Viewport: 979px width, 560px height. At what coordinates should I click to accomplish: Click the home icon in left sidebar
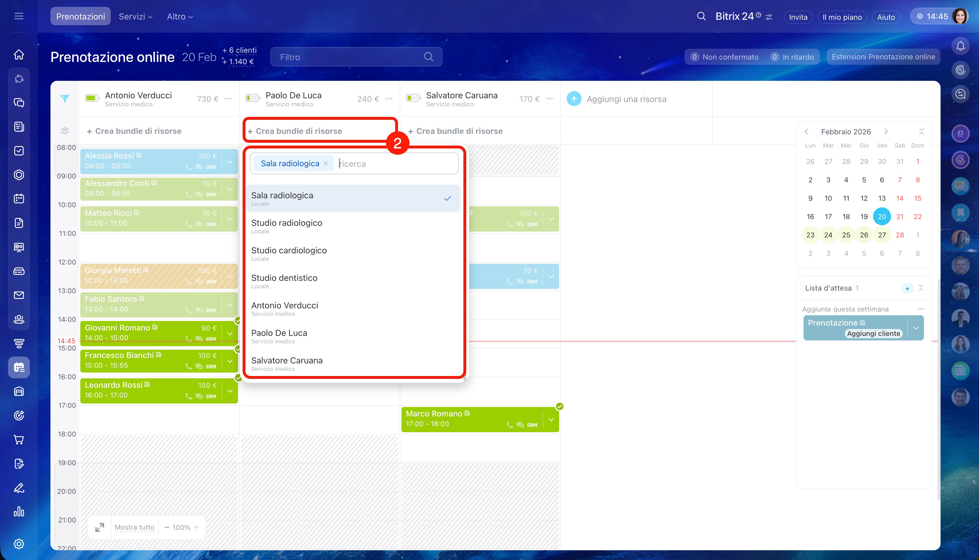click(19, 55)
